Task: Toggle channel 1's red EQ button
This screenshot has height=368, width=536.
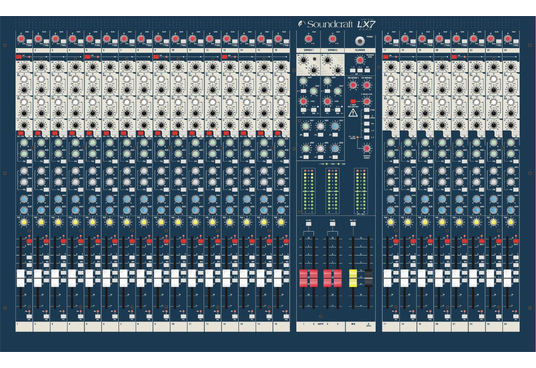Action: 21,133
